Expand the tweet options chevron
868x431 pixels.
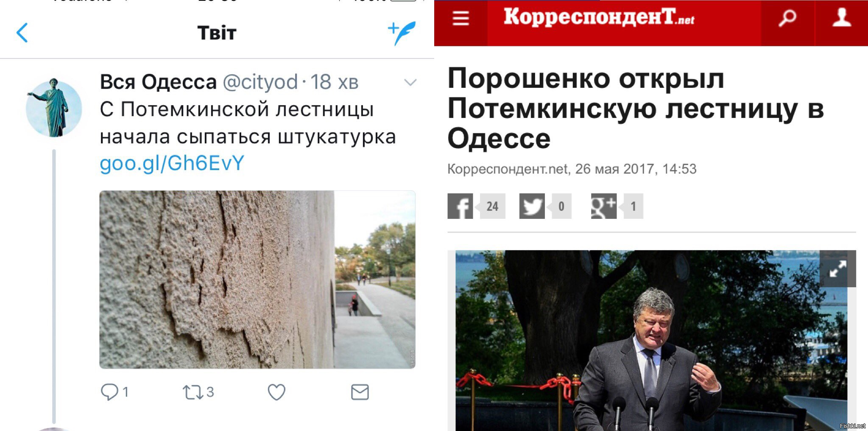410,82
